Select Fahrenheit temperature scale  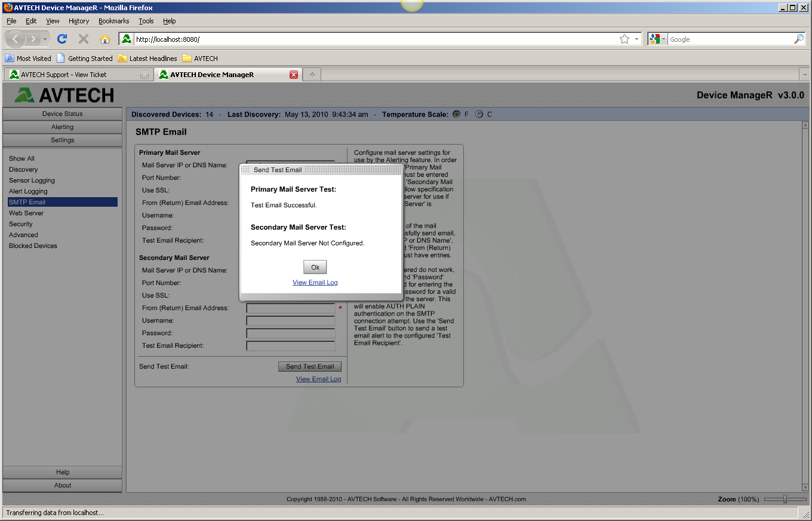point(457,114)
